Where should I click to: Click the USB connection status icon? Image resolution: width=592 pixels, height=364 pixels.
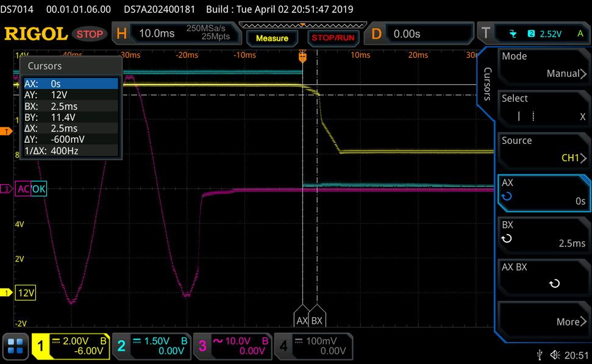click(x=540, y=355)
